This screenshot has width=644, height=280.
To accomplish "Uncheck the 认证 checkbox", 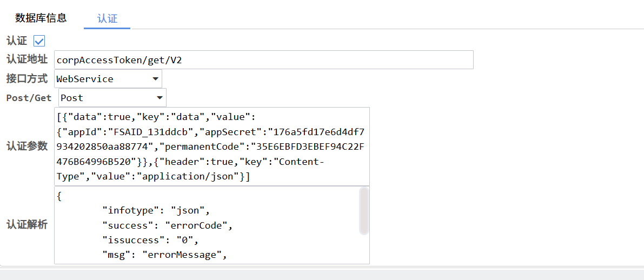I will [39, 41].
